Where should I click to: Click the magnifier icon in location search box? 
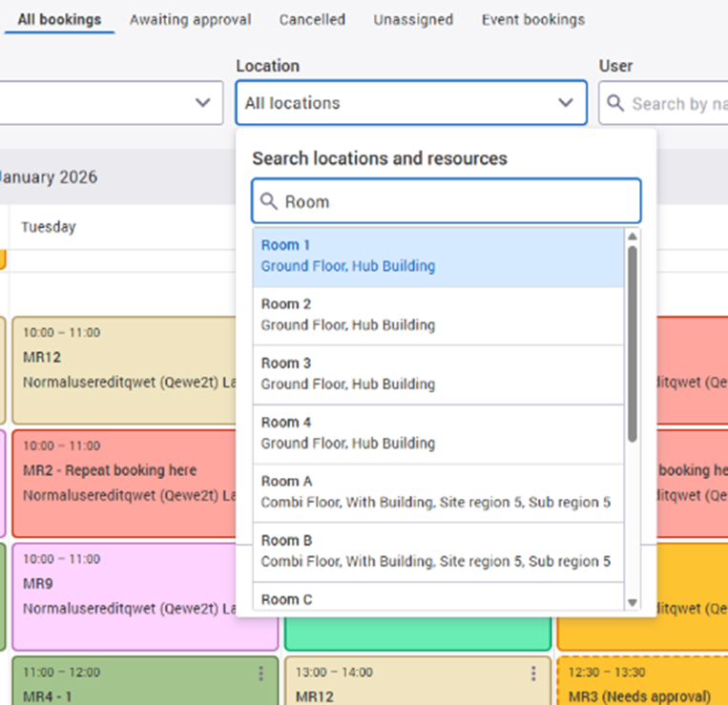pyautogui.click(x=269, y=202)
